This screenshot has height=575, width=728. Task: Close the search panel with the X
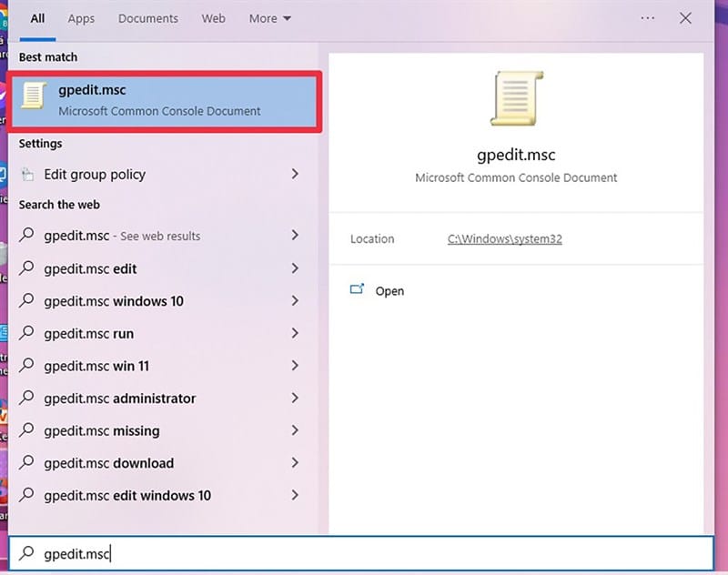click(685, 18)
